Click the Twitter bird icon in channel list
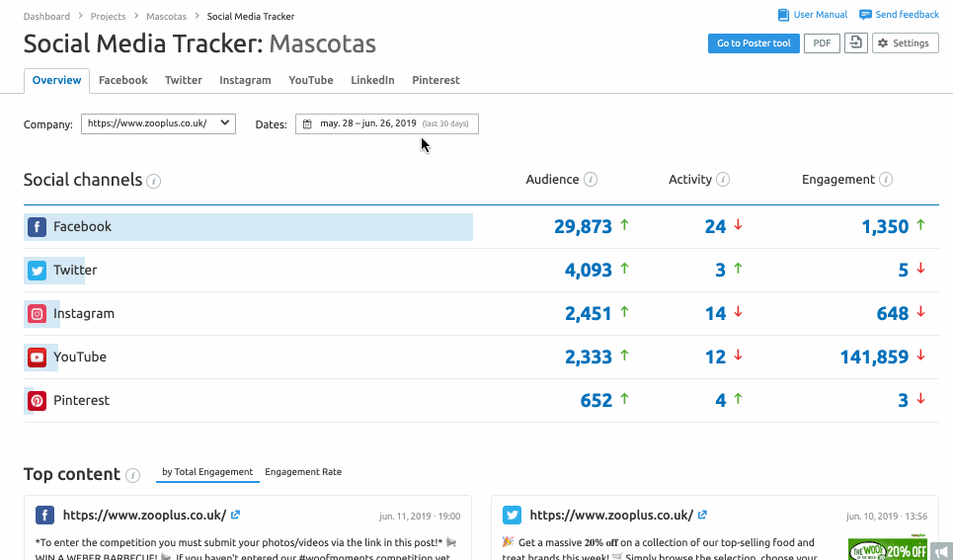953x560 pixels. (x=37, y=271)
